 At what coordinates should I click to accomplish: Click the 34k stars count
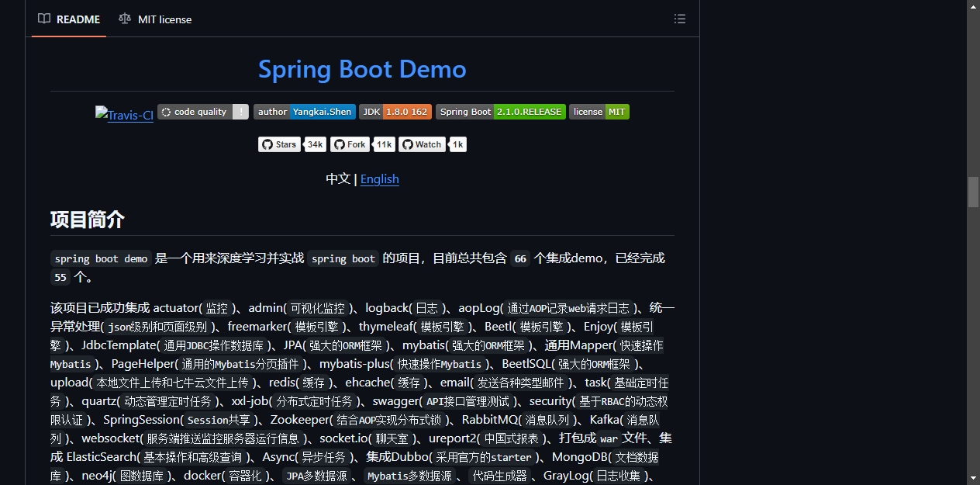(x=315, y=144)
